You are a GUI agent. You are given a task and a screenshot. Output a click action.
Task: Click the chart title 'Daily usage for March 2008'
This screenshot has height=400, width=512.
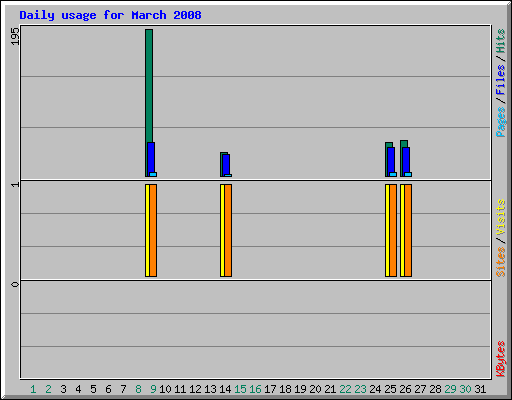point(110,15)
